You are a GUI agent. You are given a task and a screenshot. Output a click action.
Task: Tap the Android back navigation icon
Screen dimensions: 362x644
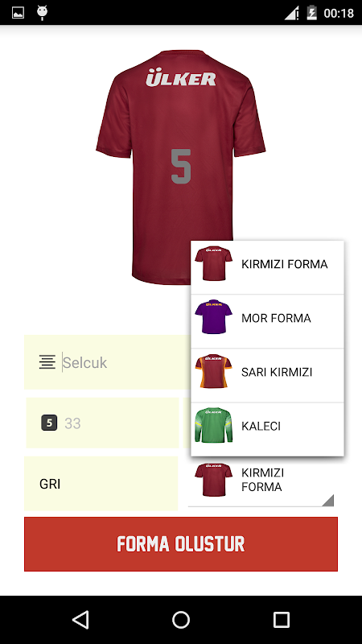pos(80,619)
